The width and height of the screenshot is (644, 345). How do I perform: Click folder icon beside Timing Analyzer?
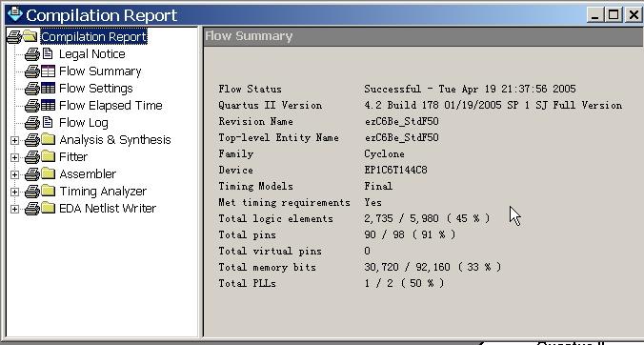click(49, 192)
